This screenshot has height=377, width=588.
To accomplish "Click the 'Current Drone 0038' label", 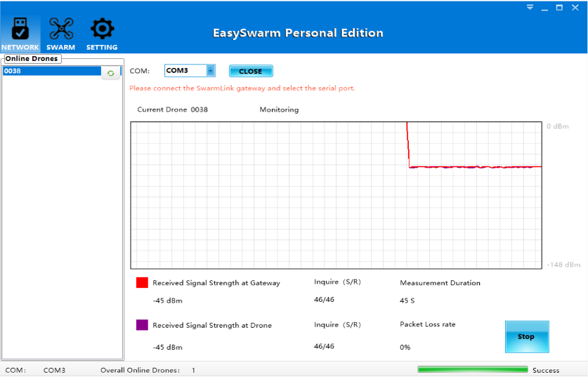I will (173, 110).
